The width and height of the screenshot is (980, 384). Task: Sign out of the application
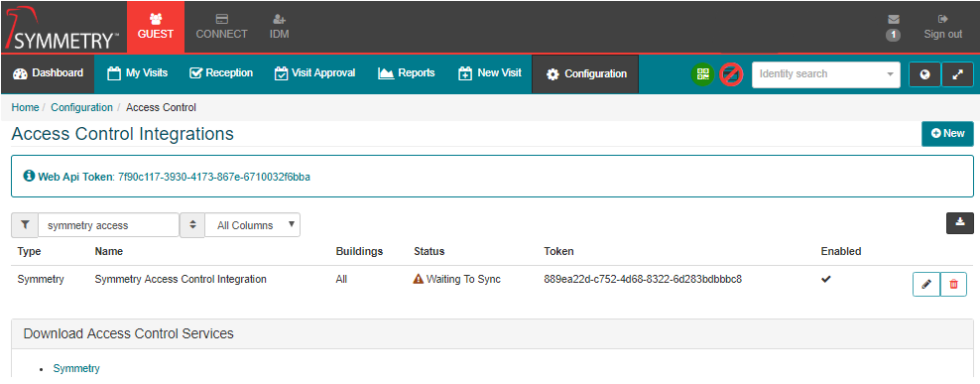(942, 28)
